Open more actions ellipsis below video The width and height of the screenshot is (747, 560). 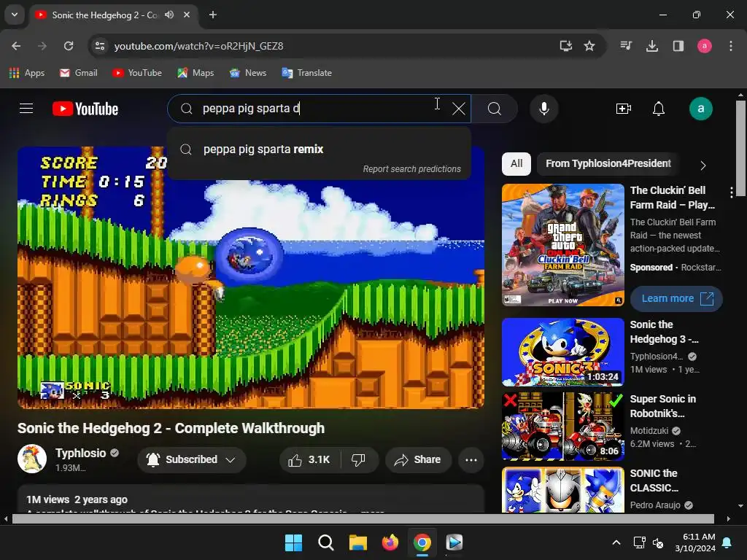point(471,459)
